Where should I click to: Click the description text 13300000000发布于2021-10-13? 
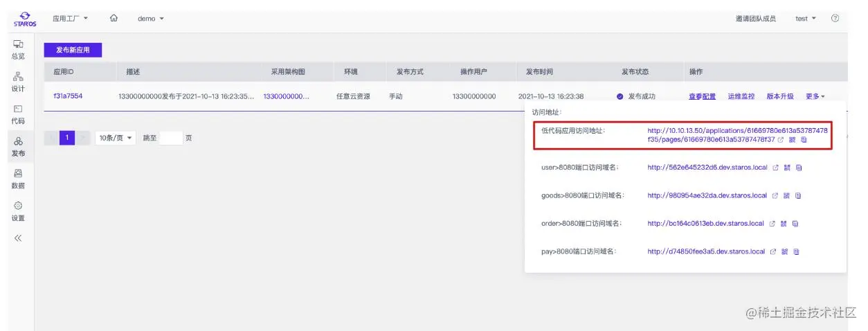(187, 96)
